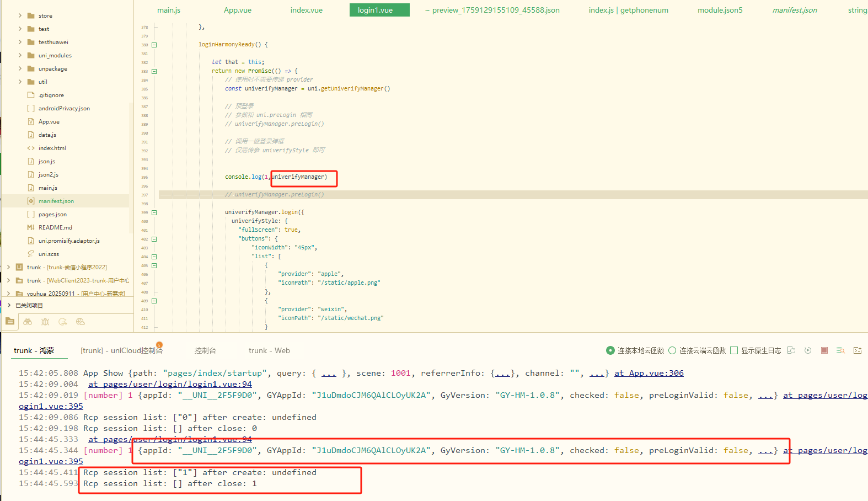The height and width of the screenshot is (501, 868).
Task: Open the project manager folder icon
Action: coord(10,322)
